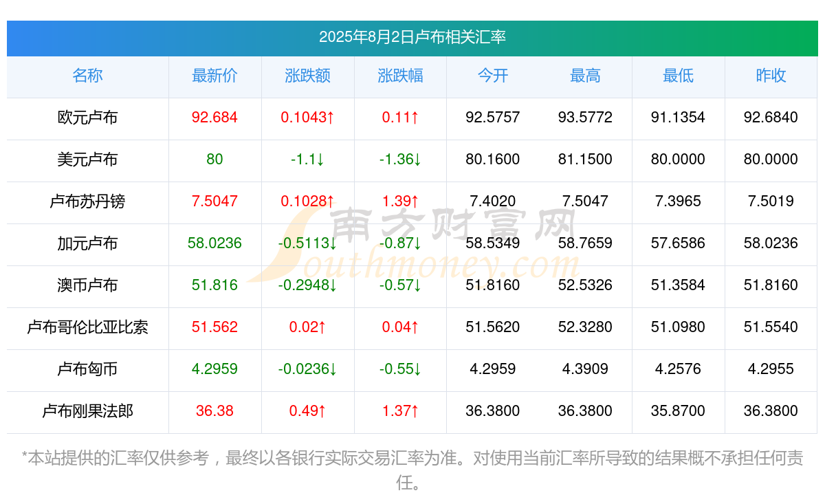Image resolution: width=825 pixels, height=504 pixels.
Task: Click the opening value 7.4020
Action: [x=493, y=201]
